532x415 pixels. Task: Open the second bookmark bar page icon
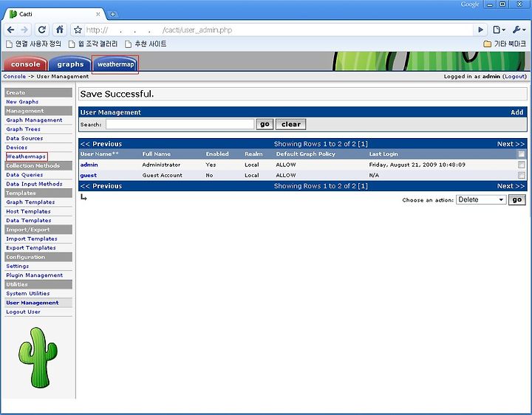(72, 44)
